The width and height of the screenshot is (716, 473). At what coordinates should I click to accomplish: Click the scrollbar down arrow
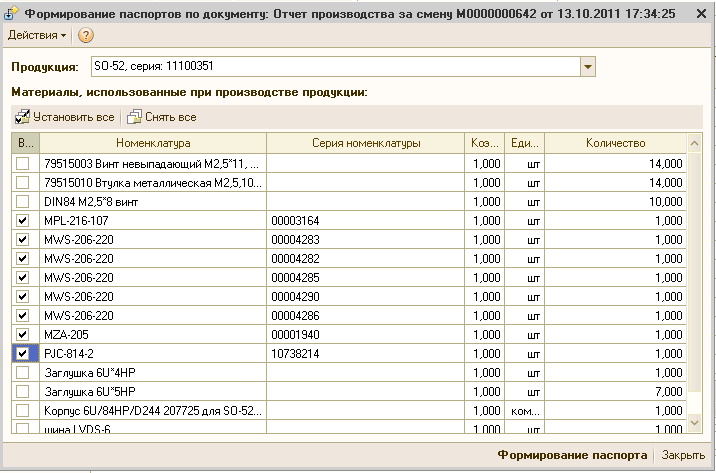(x=694, y=423)
